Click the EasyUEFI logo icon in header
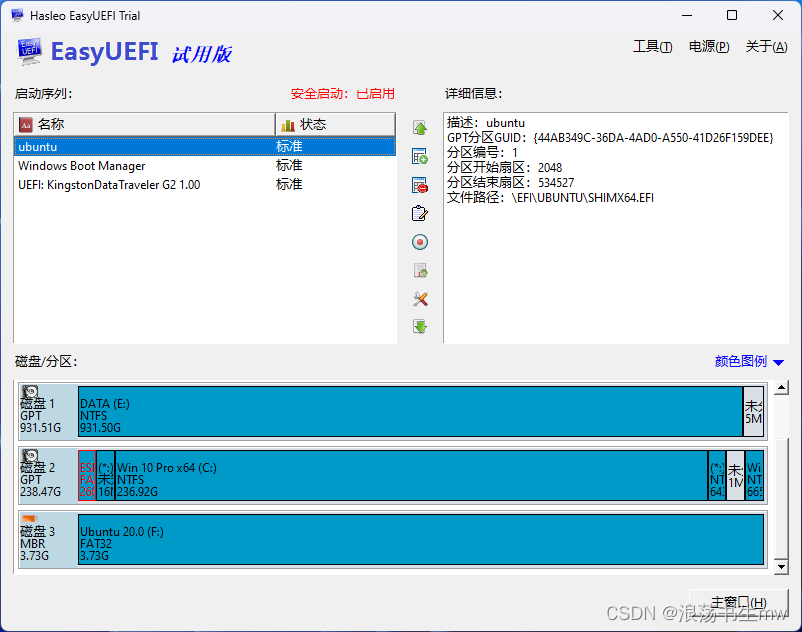This screenshot has height=632, width=802. tap(30, 52)
